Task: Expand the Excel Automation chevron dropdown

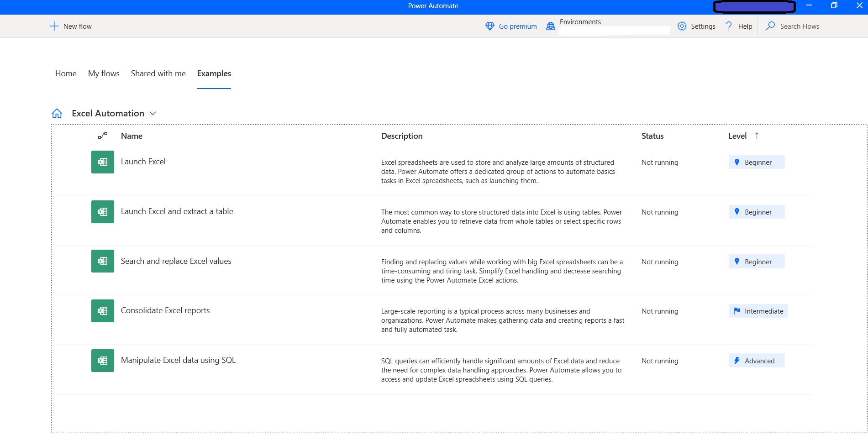Action: (153, 113)
